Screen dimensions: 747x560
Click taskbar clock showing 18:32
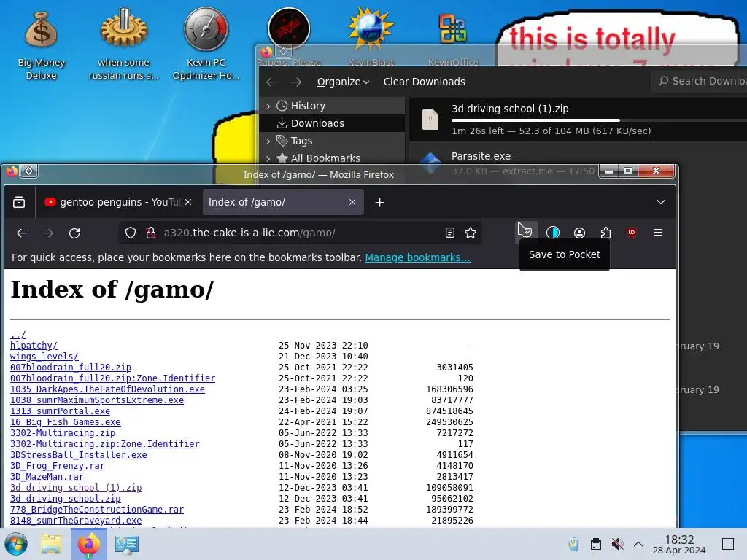pyautogui.click(x=679, y=544)
